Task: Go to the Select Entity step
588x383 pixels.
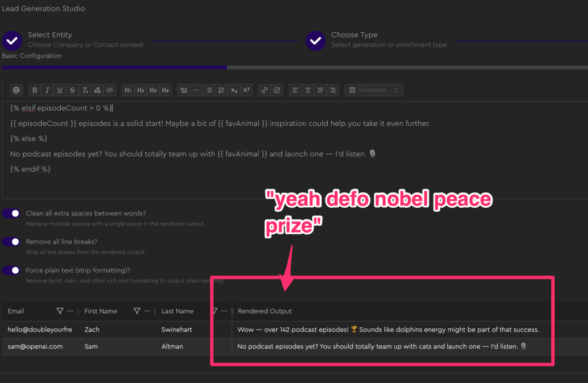Action: [x=12, y=40]
